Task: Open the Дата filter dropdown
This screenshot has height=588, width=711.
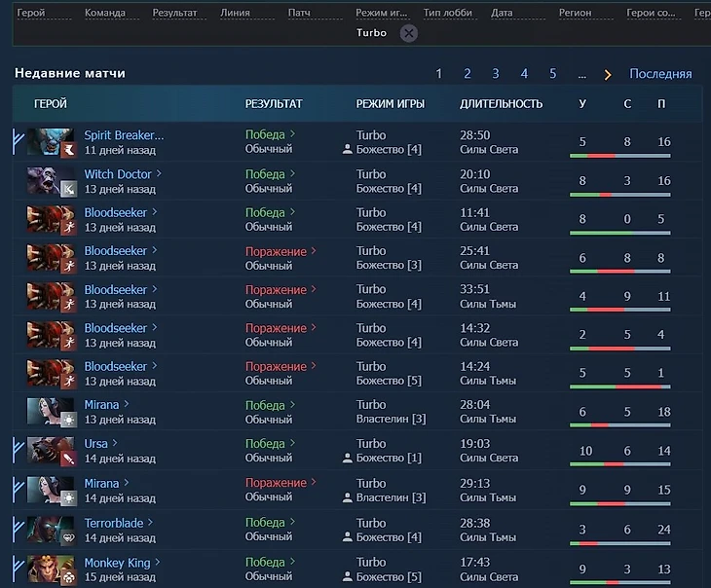Action: tap(502, 14)
